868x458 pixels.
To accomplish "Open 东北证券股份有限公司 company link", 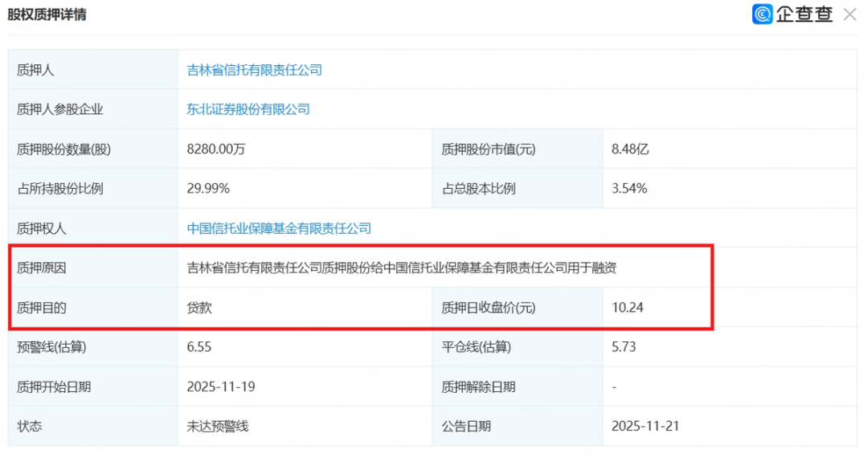I will point(248,109).
